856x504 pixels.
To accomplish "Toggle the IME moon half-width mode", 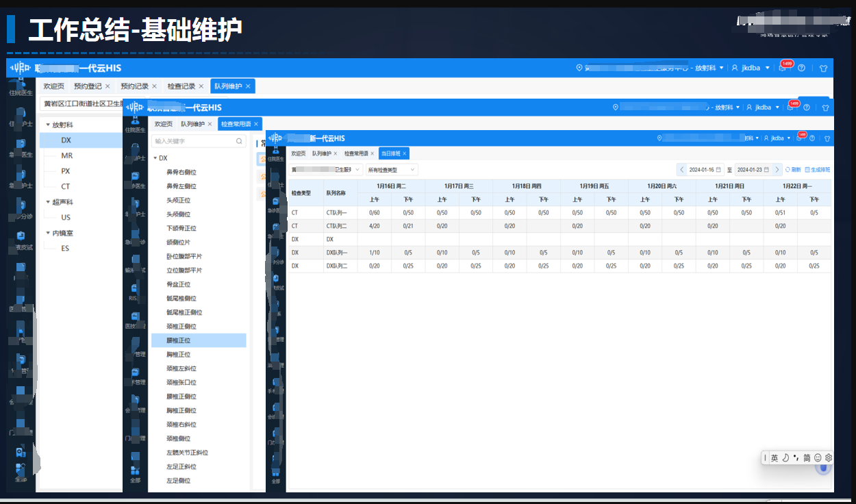I will 785,457.
